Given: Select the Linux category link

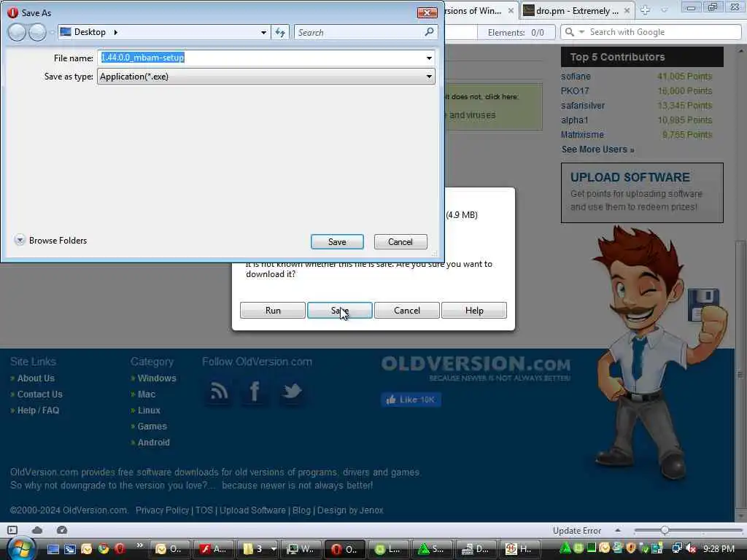Looking at the screenshot, I should (149, 411).
